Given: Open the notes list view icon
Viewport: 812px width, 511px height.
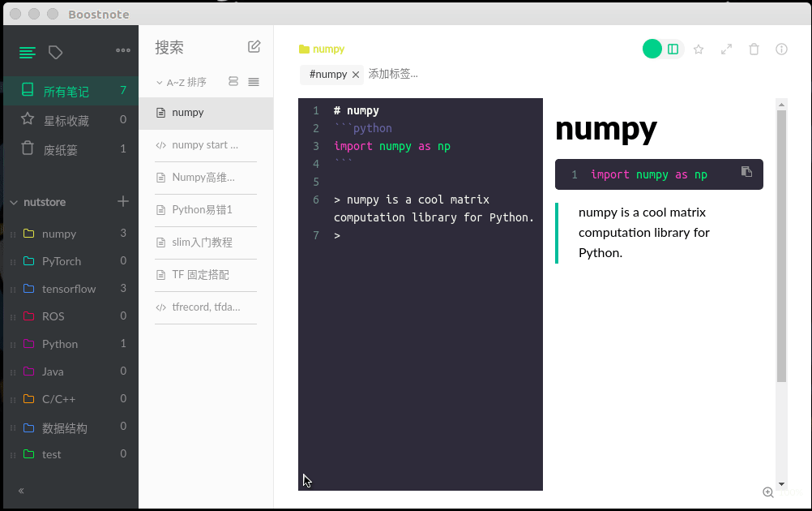Looking at the screenshot, I should tap(28, 53).
